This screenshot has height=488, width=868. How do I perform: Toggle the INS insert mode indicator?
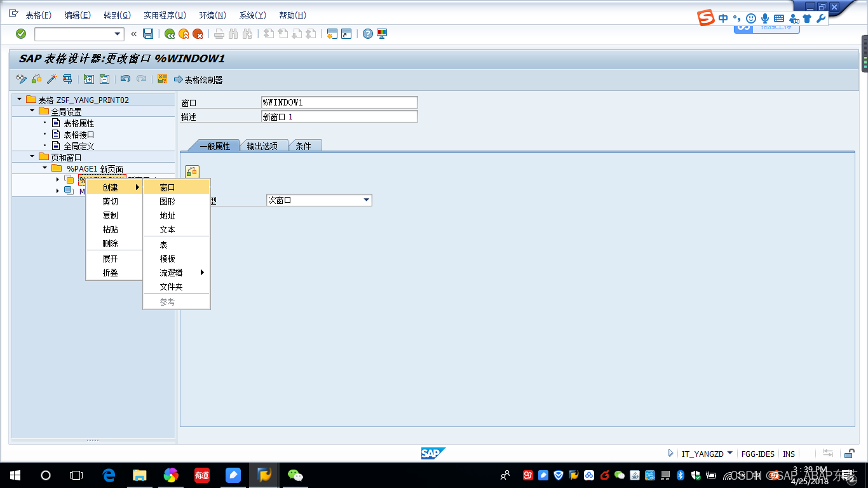(x=789, y=454)
